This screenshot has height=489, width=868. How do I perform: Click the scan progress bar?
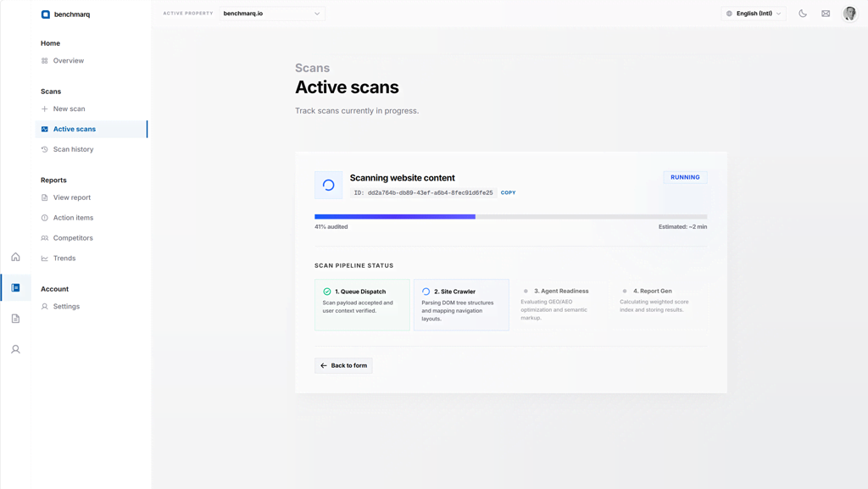pyautogui.click(x=510, y=217)
